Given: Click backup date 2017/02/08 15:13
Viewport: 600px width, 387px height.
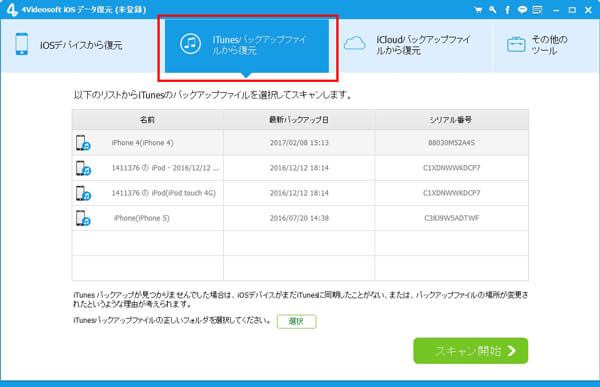Looking at the screenshot, I should (299, 143).
